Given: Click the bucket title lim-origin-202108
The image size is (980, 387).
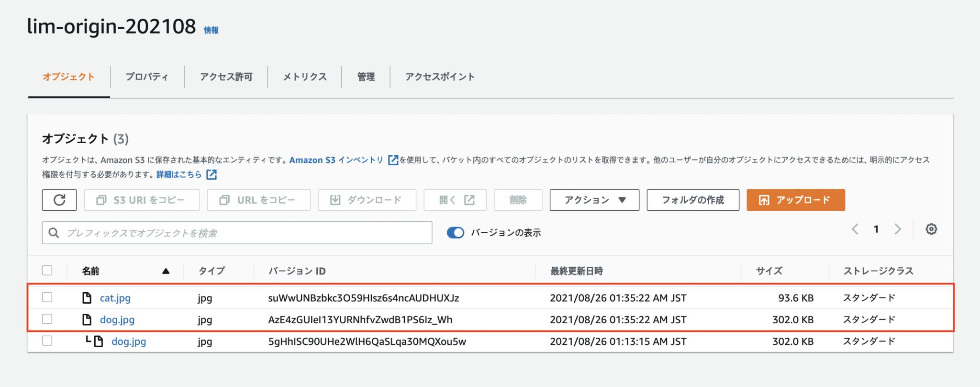Looking at the screenshot, I should [x=111, y=26].
